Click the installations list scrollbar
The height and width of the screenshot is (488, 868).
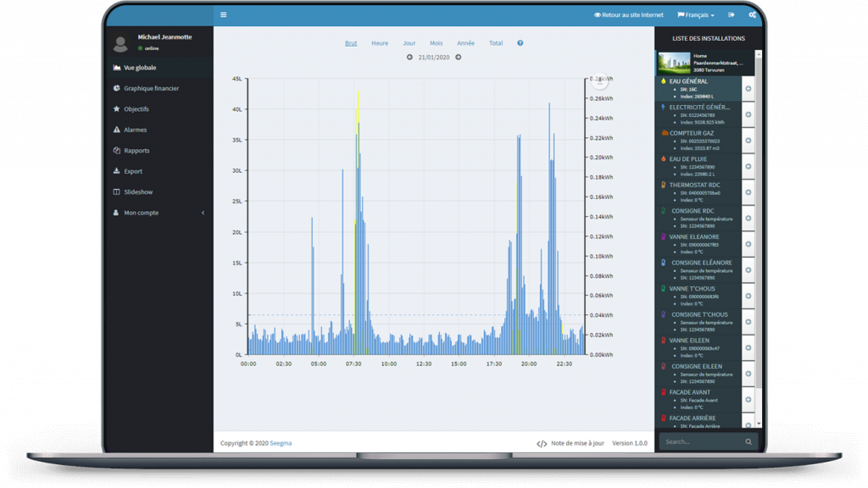759,254
